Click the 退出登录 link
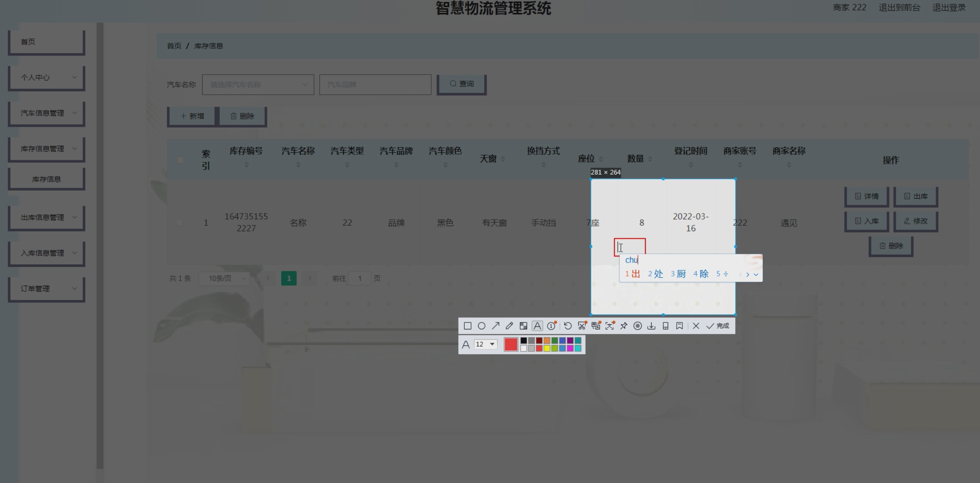Screen dimensions: 980x483 pos(949,8)
